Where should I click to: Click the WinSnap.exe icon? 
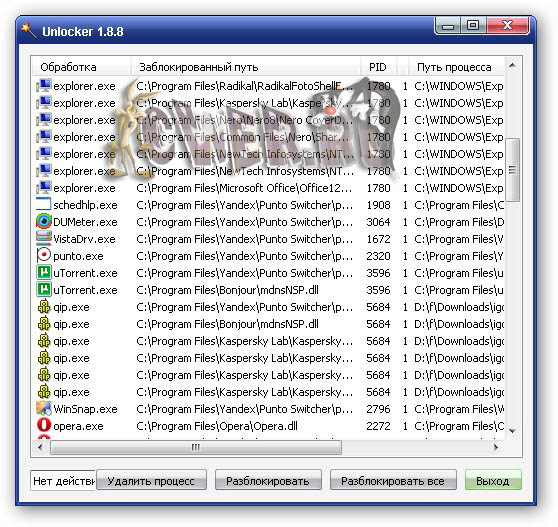coord(44,409)
